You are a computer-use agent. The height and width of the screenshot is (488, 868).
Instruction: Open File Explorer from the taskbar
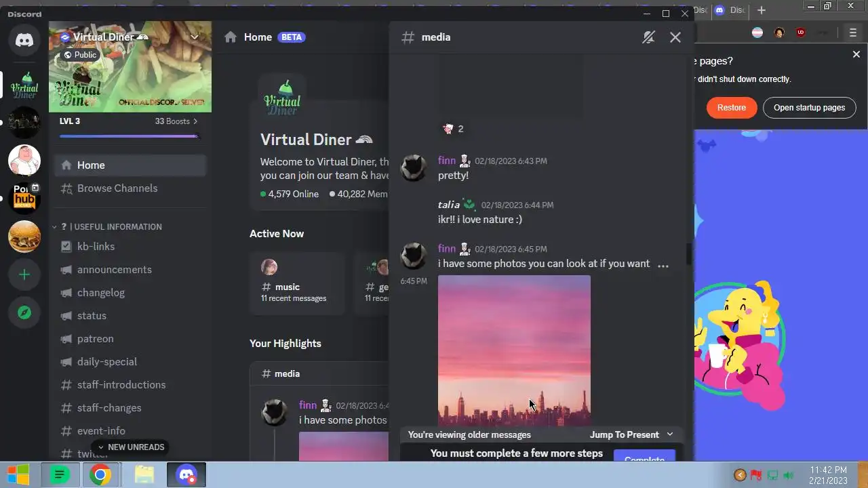[x=144, y=475]
